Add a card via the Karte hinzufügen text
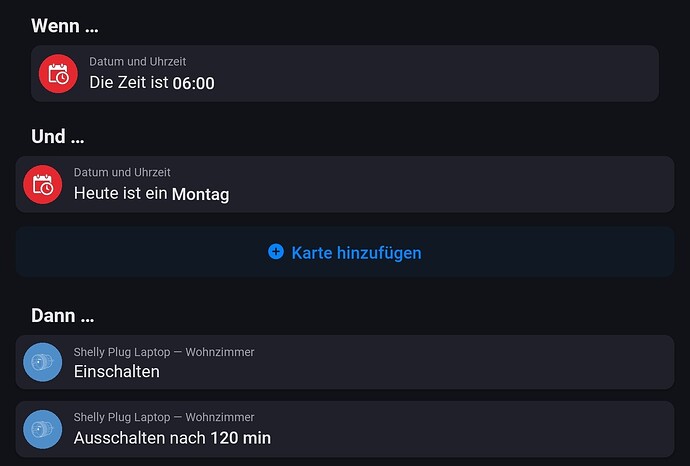 tap(356, 253)
